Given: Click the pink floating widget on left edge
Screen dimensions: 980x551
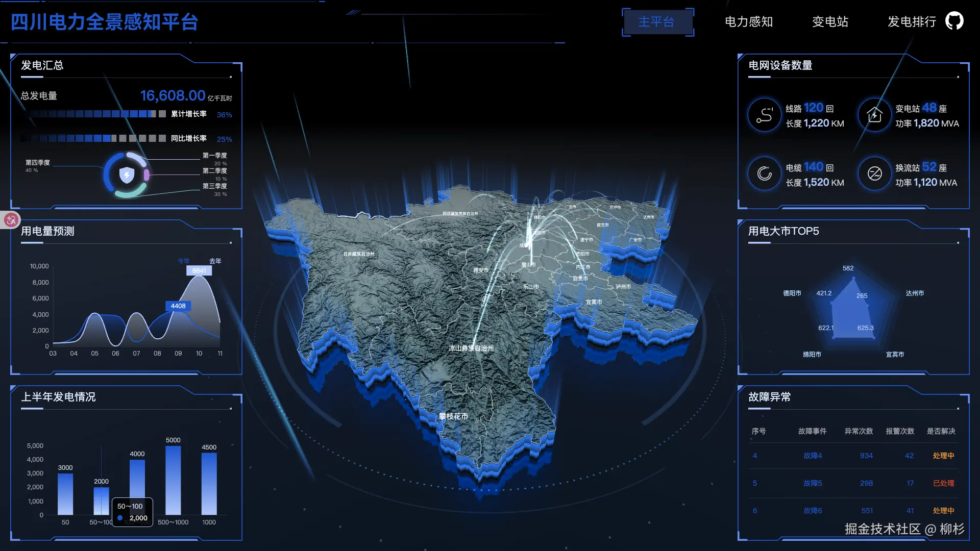Looking at the screenshot, I should point(10,220).
